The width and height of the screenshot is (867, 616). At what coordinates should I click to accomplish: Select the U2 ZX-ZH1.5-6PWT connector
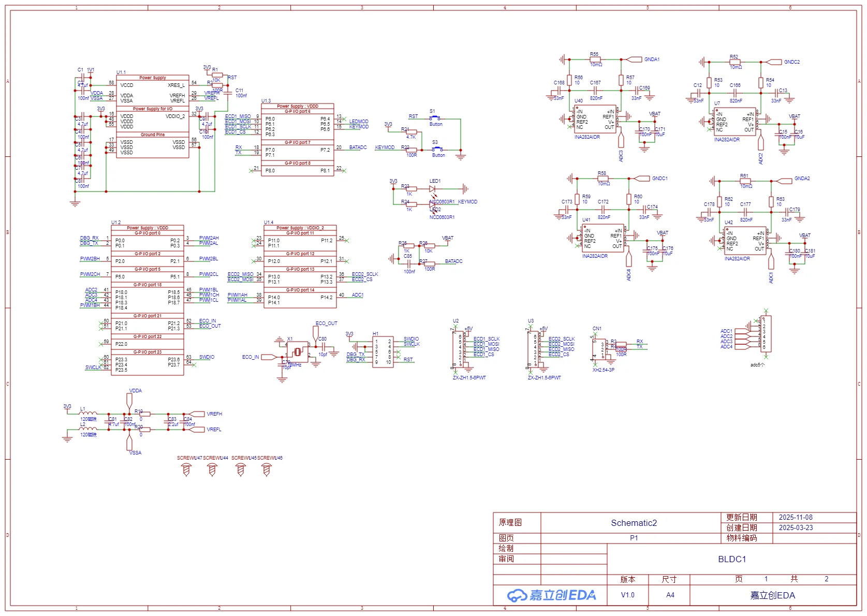coord(459,349)
